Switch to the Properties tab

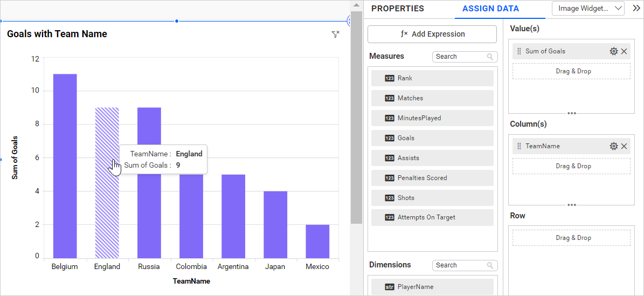(398, 9)
